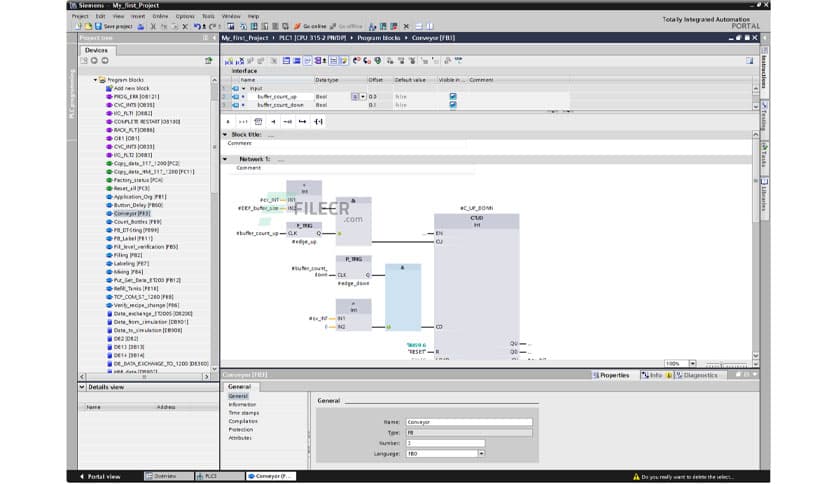Click the Delete X icon in the main toolbar
The image size is (836, 484).
(185, 26)
